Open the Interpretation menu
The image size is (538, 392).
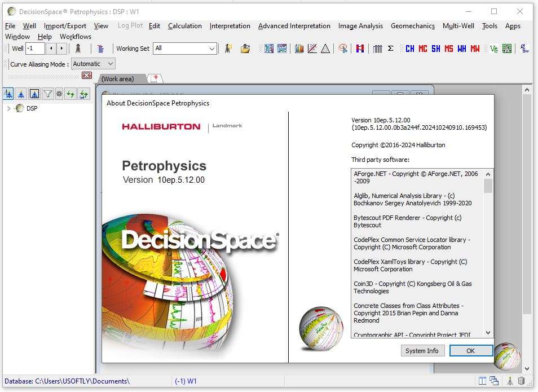pos(230,26)
